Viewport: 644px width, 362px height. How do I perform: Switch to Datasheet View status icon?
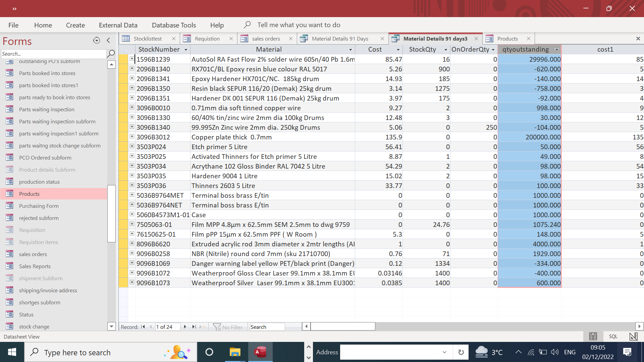tap(593, 337)
